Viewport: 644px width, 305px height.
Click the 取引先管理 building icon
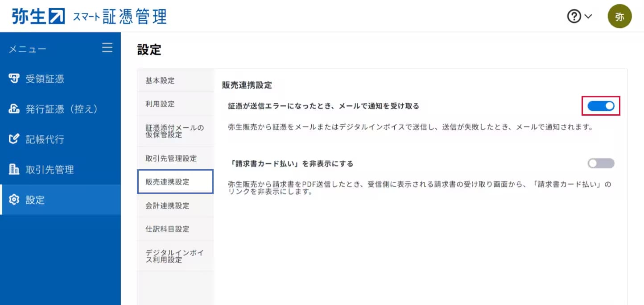coord(14,170)
